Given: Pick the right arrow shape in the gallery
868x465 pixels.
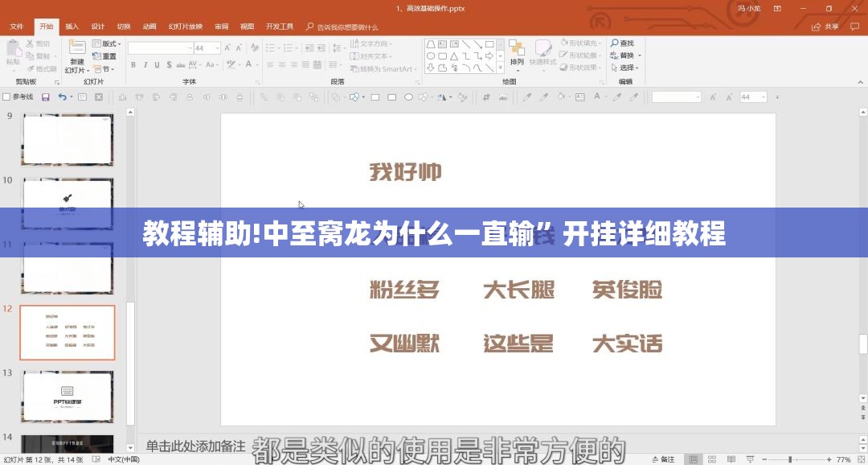Looking at the screenshot, I should pyautogui.click(x=489, y=56).
